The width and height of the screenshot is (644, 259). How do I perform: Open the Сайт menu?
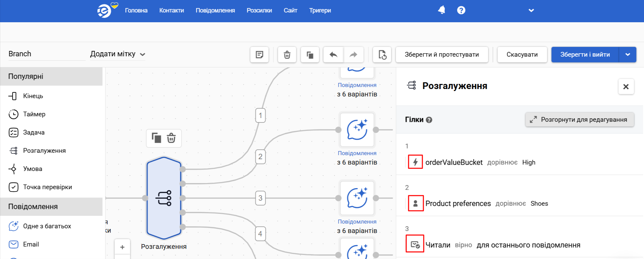(x=290, y=10)
